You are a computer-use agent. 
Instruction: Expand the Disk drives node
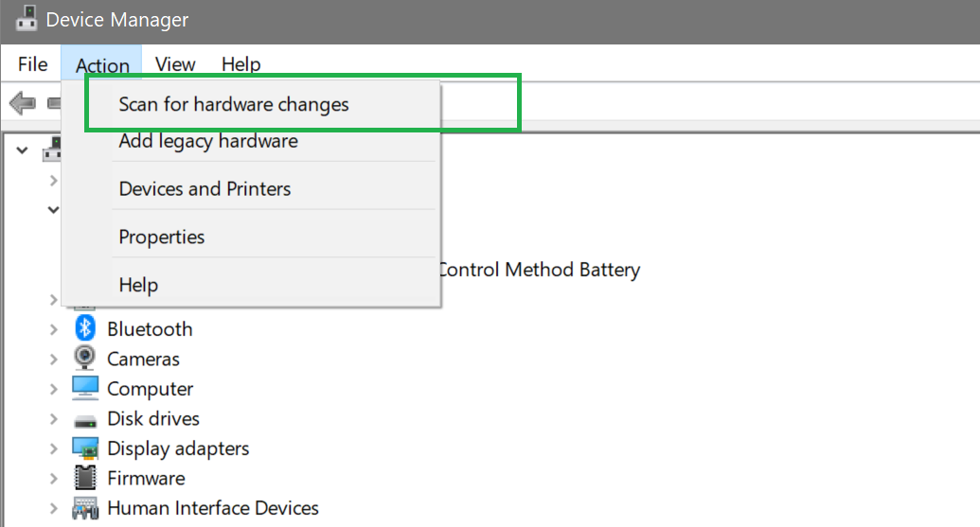point(54,419)
